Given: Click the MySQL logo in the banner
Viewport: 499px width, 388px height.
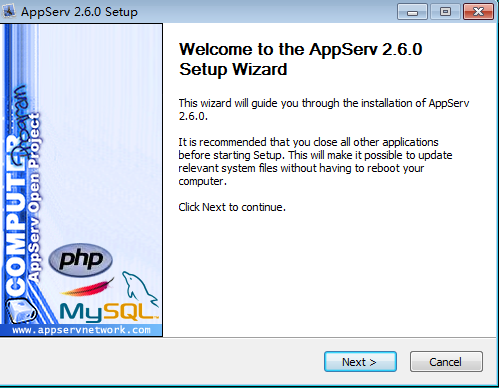Looking at the screenshot, I should [108, 312].
